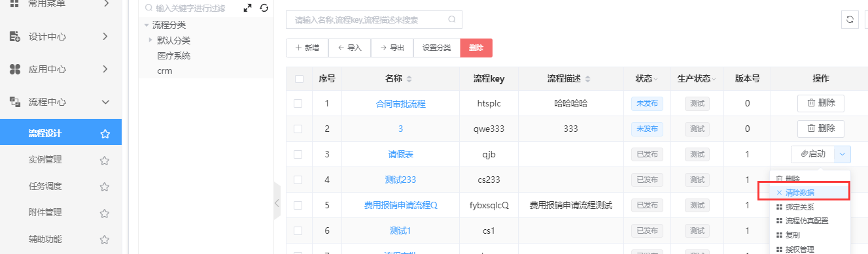Expand the 应用中心 menu chevron

click(105, 69)
